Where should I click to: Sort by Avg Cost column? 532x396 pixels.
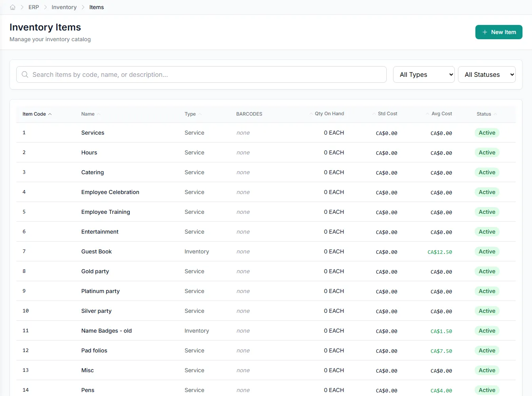pos(439,114)
